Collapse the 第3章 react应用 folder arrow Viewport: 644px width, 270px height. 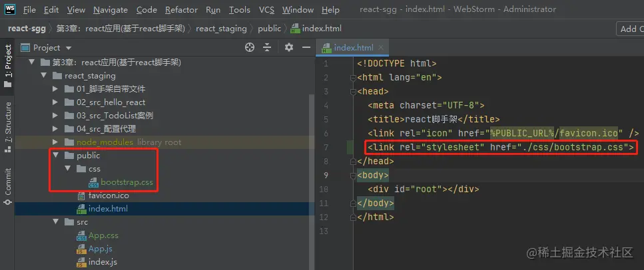[x=31, y=63]
